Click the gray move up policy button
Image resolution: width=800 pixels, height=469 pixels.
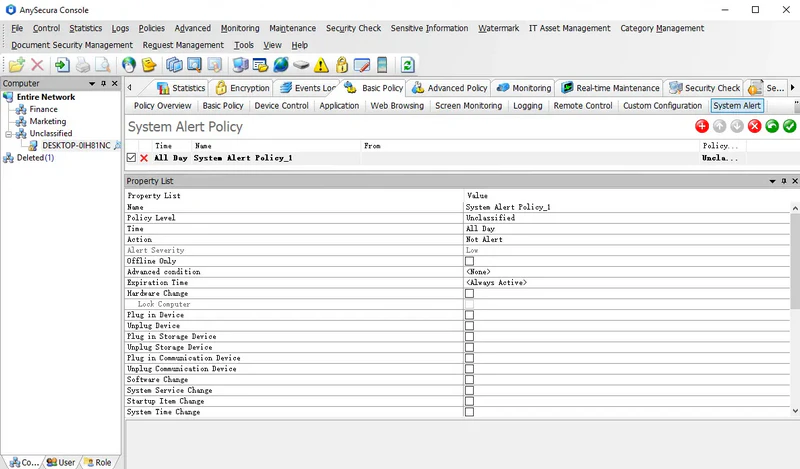tap(719, 126)
